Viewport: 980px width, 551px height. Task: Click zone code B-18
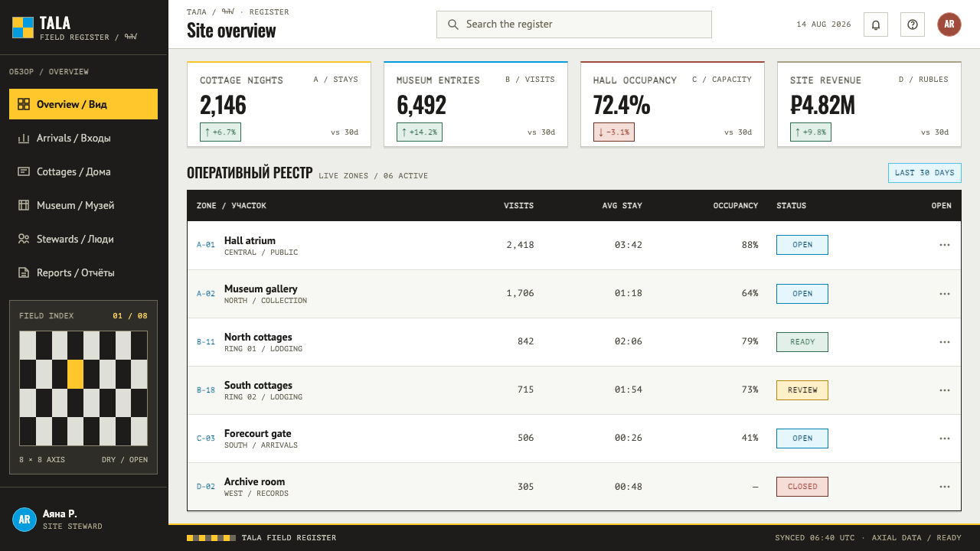point(206,390)
